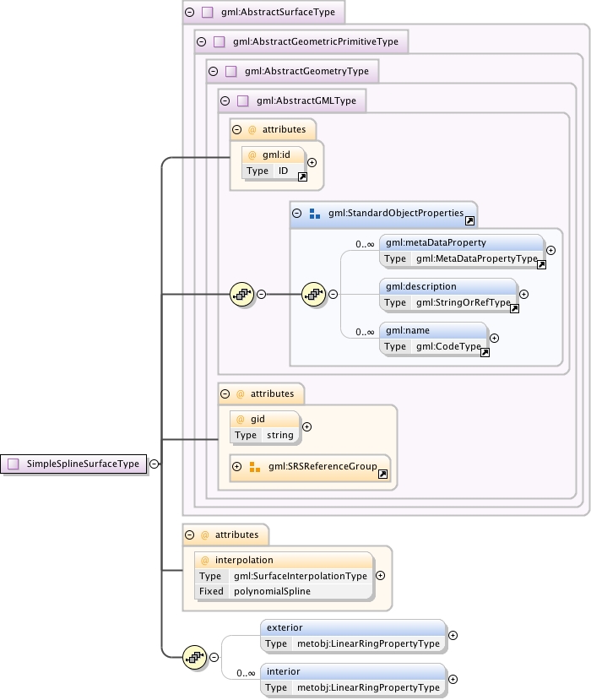Expand the exterior element
The height and width of the screenshot is (700, 591).
click(453, 635)
